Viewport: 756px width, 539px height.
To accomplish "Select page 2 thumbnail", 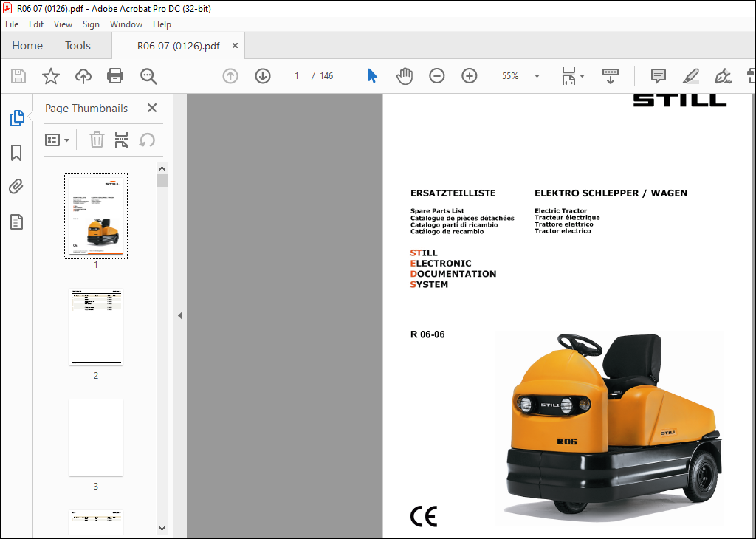I will point(96,327).
